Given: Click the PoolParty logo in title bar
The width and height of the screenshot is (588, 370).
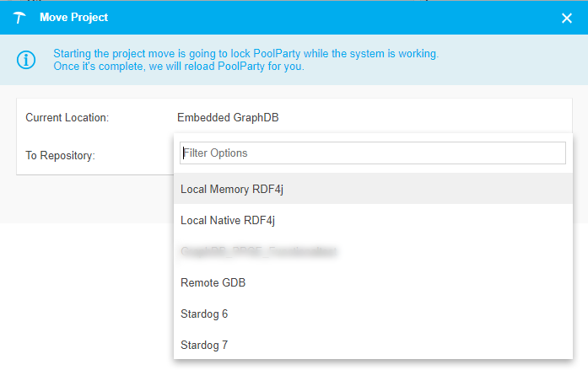Looking at the screenshot, I should [20, 18].
